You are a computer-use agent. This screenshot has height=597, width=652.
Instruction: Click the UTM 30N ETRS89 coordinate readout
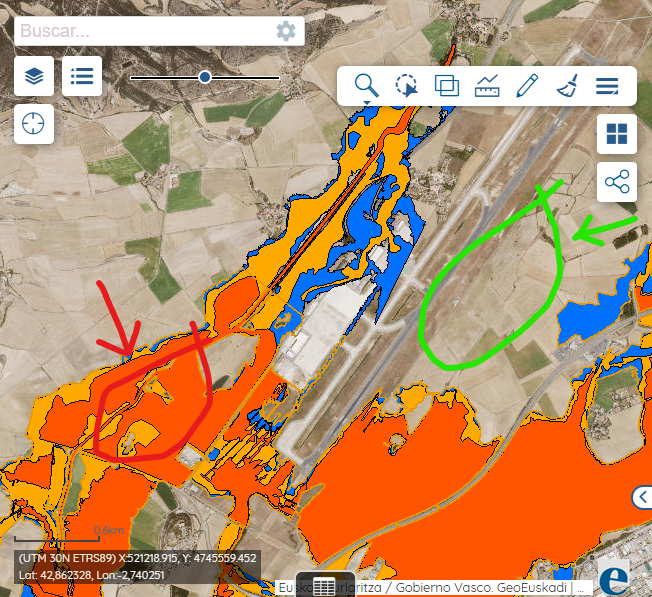tap(138, 558)
